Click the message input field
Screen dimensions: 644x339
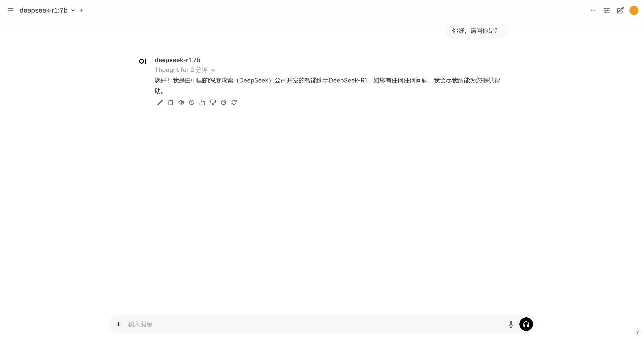click(315, 324)
